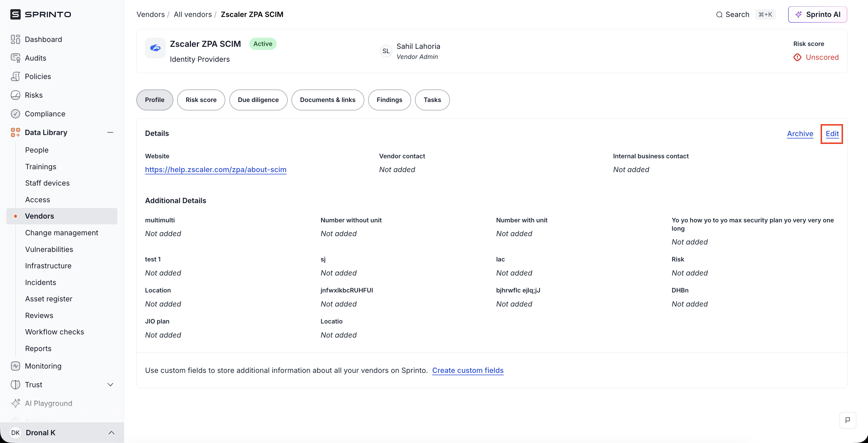This screenshot has height=443, width=868.
Task: Click the Policies document icon
Action: [15, 76]
